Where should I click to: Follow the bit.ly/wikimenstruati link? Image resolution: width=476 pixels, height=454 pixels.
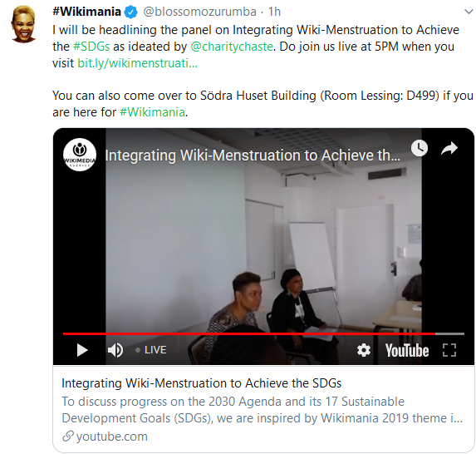(x=138, y=63)
